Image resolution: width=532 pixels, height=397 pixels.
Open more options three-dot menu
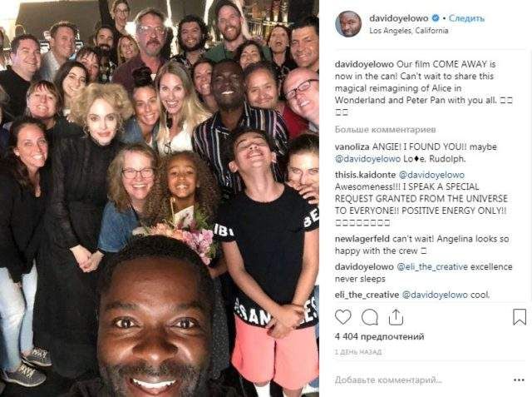pyautogui.click(x=519, y=380)
